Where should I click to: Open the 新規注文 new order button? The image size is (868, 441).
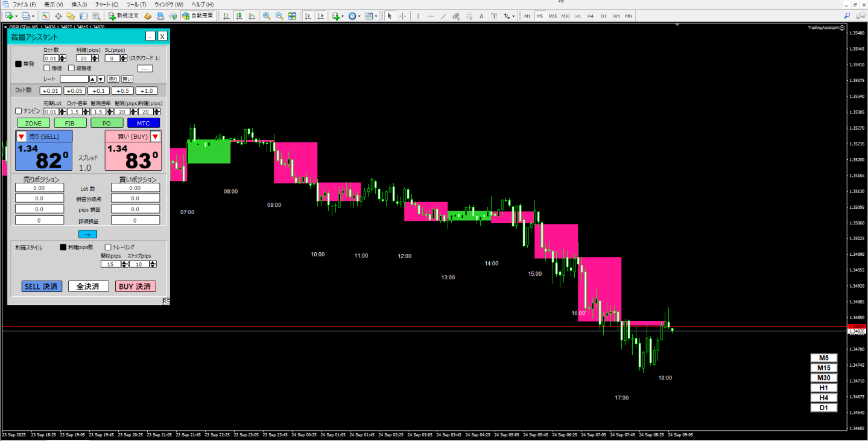click(x=124, y=16)
